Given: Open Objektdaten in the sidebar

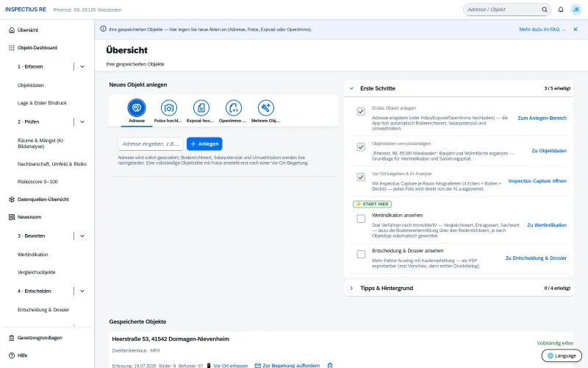Looking at the screenshot, I should [31, 85].
